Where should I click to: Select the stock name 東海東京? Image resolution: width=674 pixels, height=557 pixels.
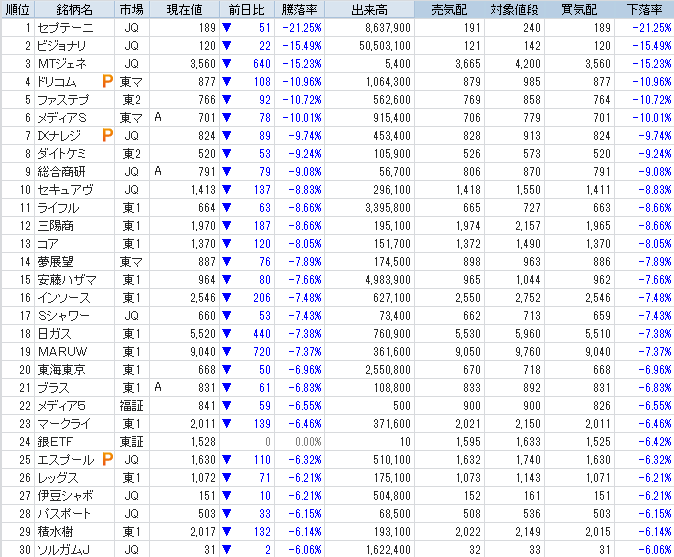[61, 370]
